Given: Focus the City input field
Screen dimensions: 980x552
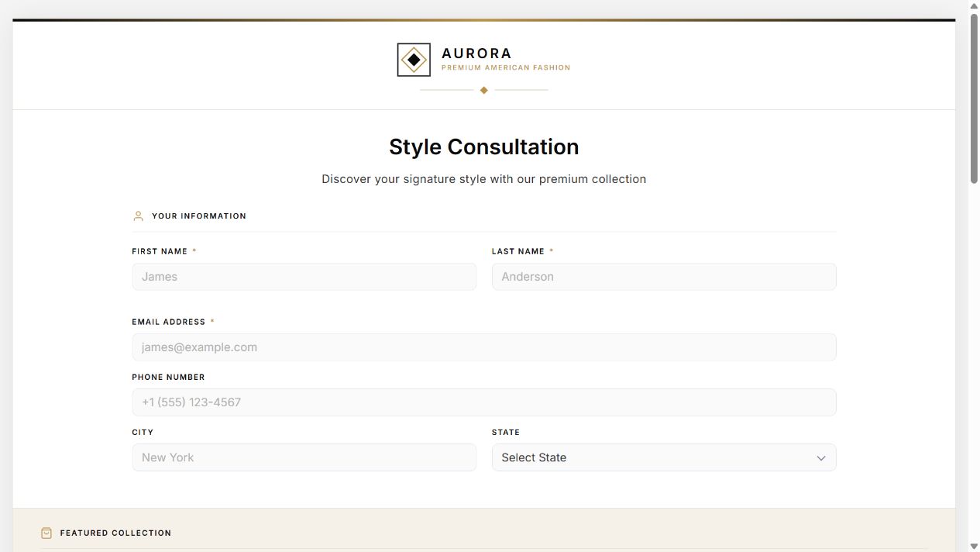Looking at the screenshot, I should pyautogui.click(x=304, y=457).
